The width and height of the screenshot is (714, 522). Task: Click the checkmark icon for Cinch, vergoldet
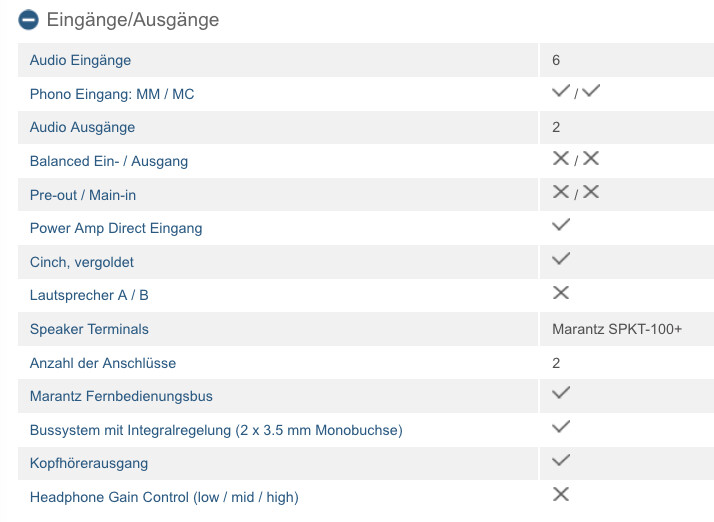coord(561,259)
